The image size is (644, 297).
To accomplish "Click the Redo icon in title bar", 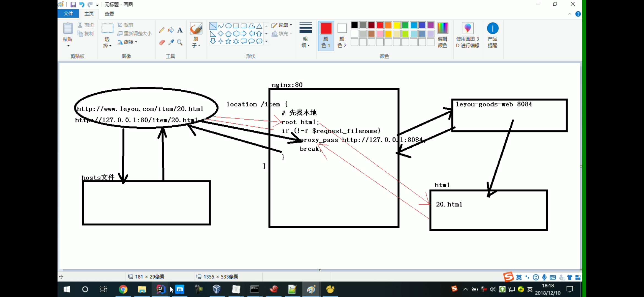I will tap(90, 4).
